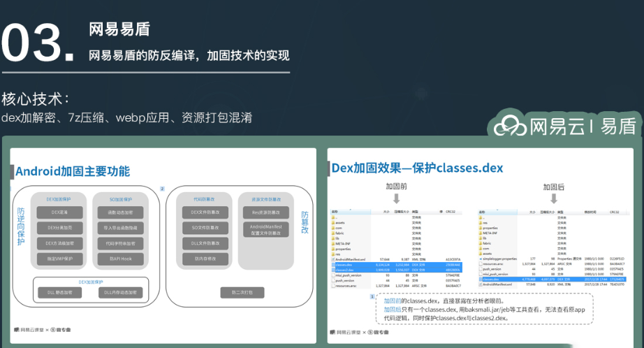
Task: Click the 函数动态加密 box
Action: pyautogui.click(x=120, y=212)
